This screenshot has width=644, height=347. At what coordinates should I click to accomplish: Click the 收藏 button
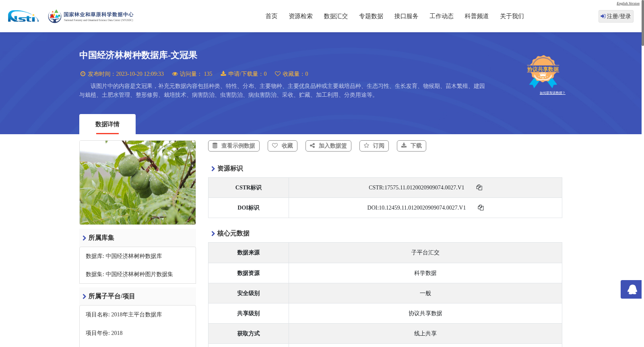[x=283, y=146]
